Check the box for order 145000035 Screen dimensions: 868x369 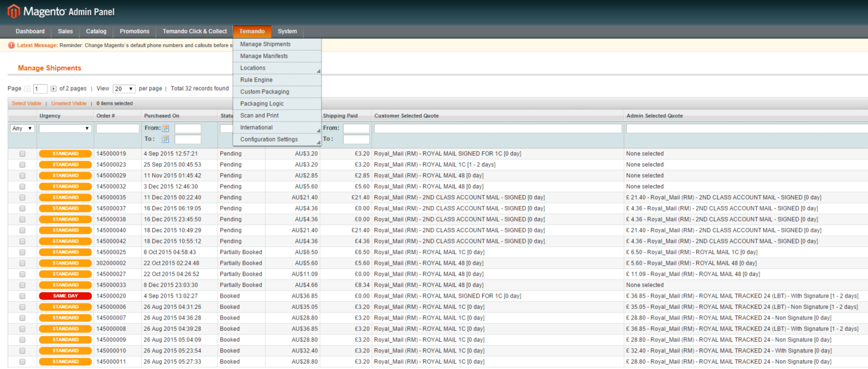[x=23, y=198]
